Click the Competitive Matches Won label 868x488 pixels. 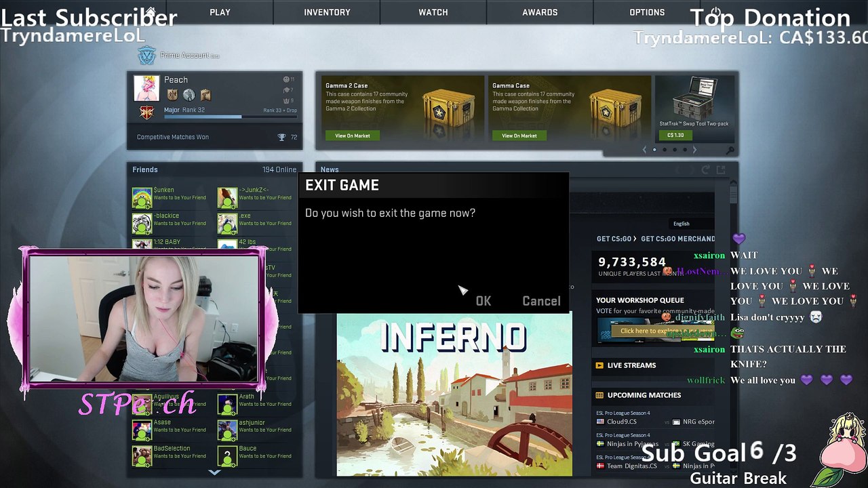[173, 137]
